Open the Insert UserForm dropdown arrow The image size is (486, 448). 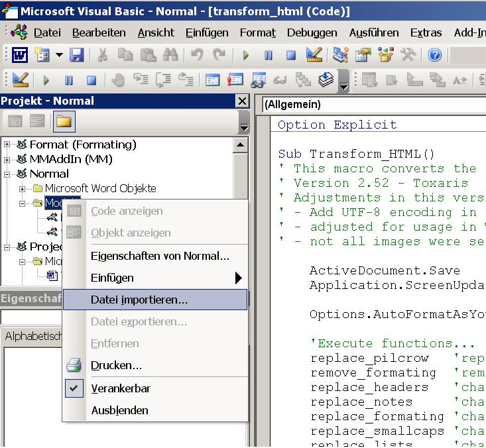59,56
